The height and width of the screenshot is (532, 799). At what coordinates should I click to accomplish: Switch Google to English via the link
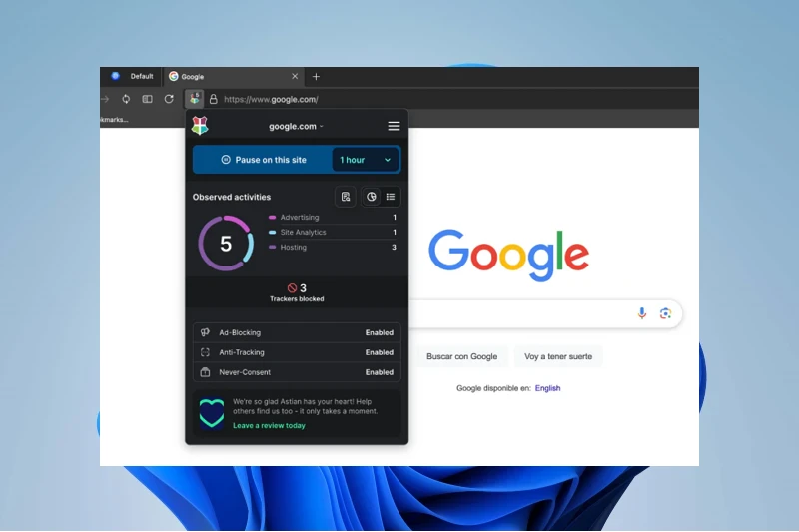pos(547,388)
